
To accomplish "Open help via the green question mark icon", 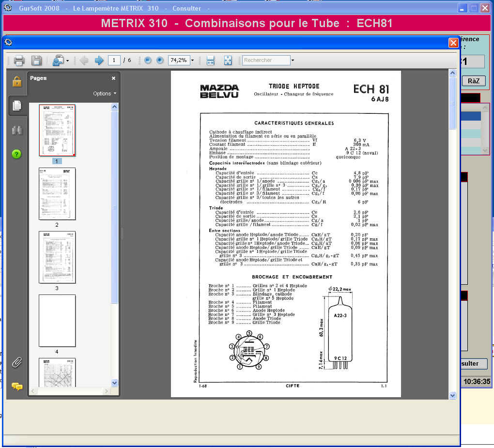I will pyautogui.click(x=16, y=154).
